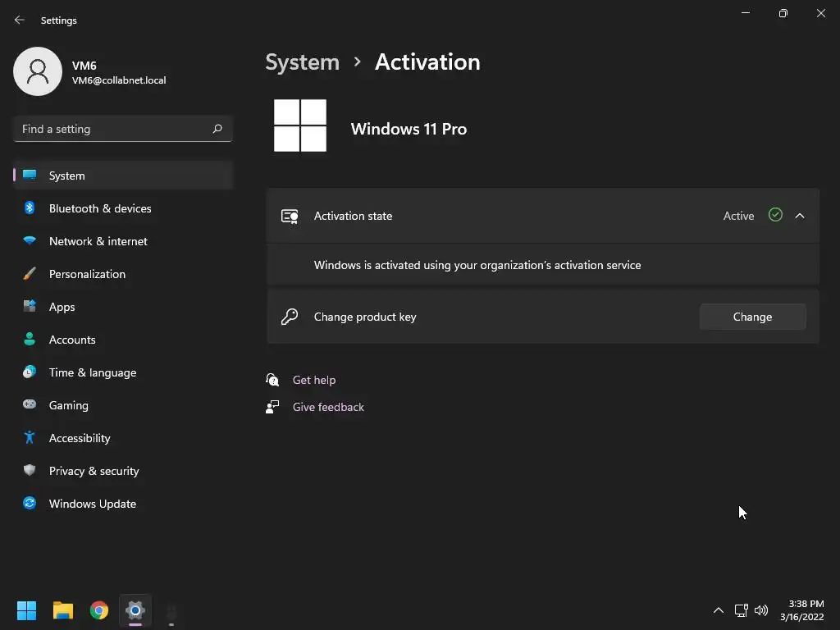Open Windows Update settings
This screenshot has width=840, height=630.
(93, 504)
